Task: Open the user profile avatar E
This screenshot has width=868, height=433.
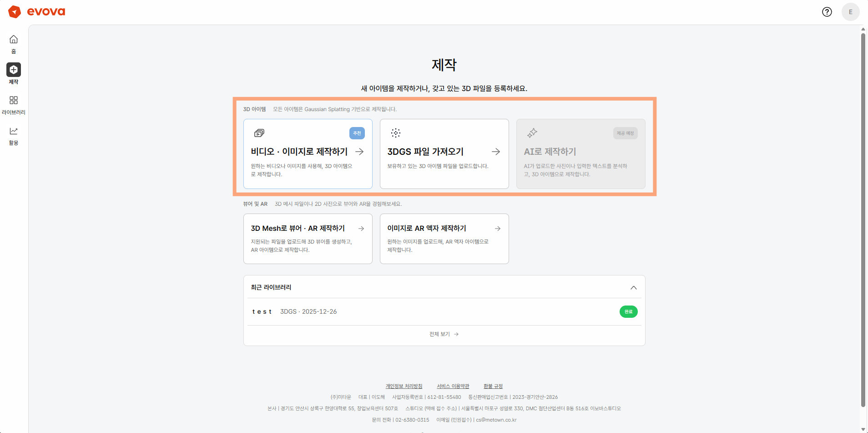Action: pos(850,12)
